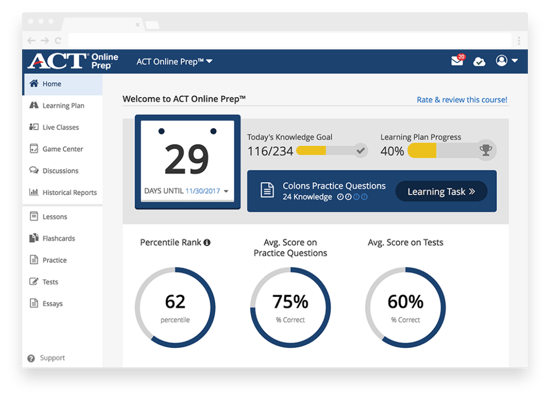Select Home in the sidebar
This screenshot has height=400, width=550.
(63, 84)
